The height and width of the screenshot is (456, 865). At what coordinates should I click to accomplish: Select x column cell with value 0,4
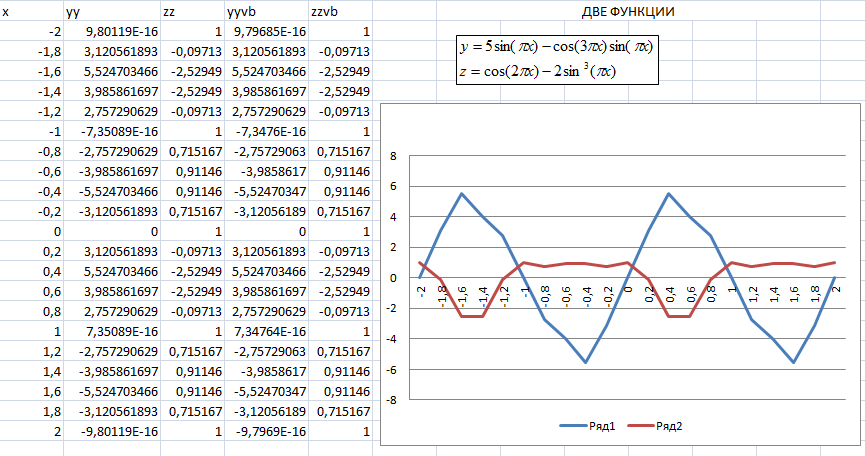pyautogui.click(x=31, y=271)
